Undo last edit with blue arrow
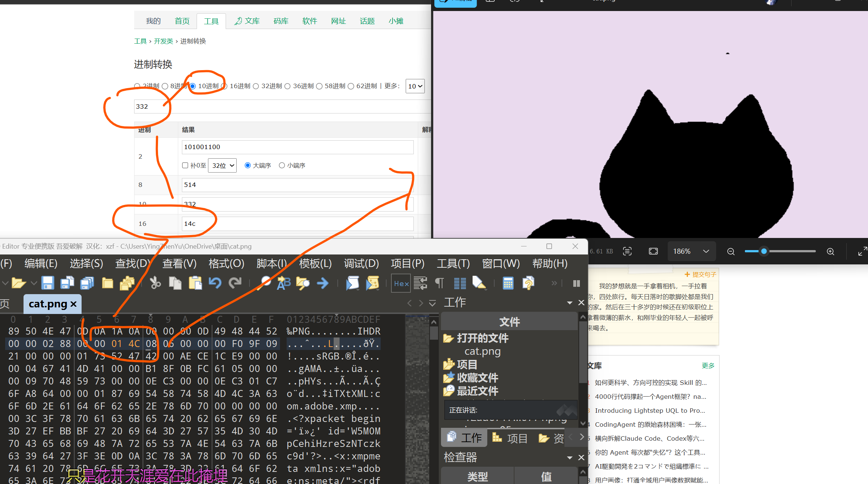The width and height of the screenshot is (868, 484). pos(215,283)
